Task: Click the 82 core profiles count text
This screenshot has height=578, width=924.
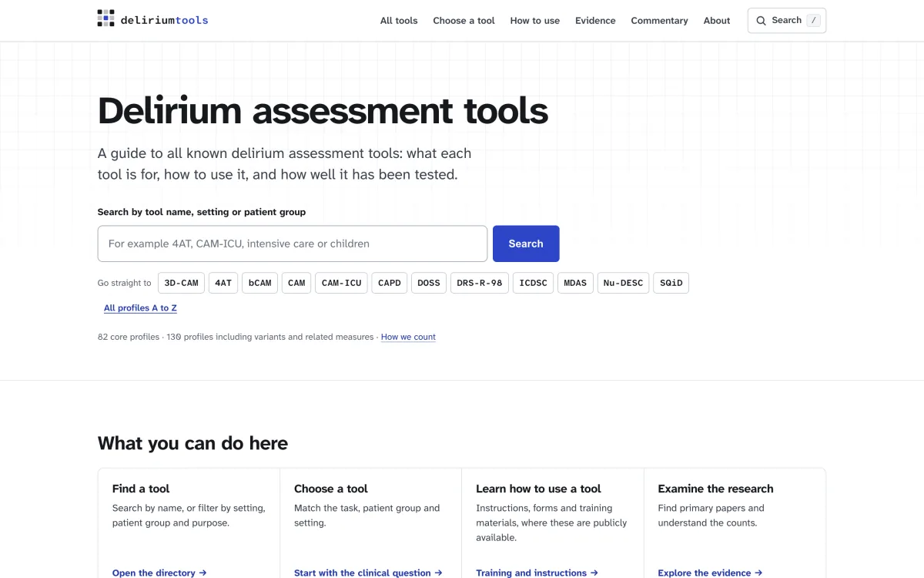Action: click(x=129, y=337)
